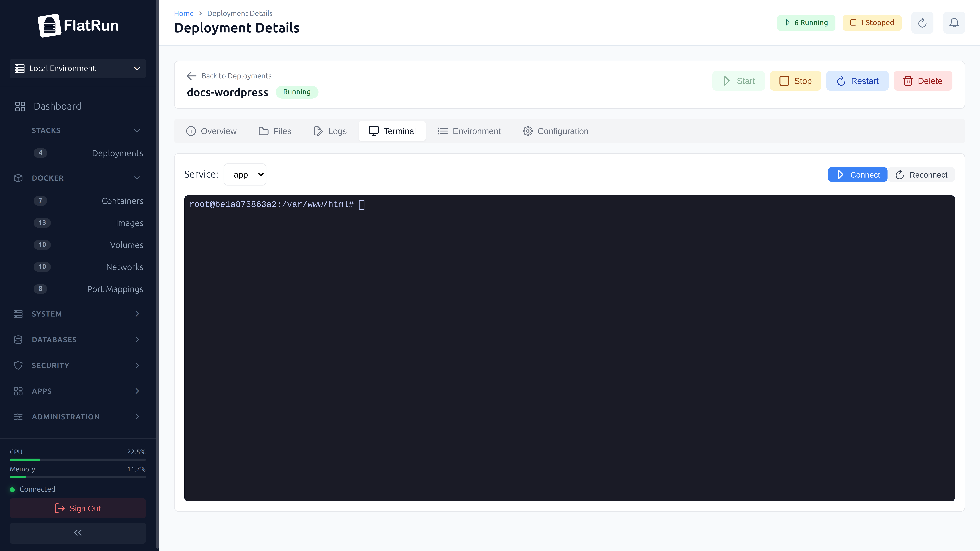
Task: Click the back arrow to Deployments
Action: tap(191, 76)
